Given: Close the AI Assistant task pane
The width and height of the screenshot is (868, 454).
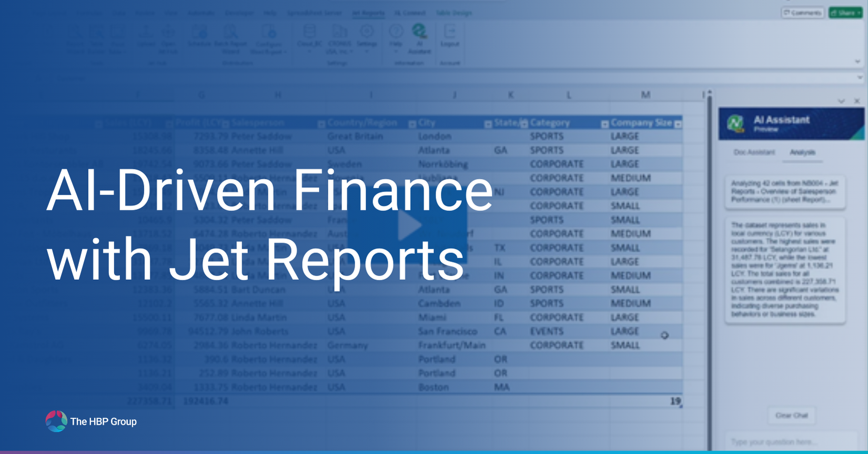Looking at the screenshot, I should click(857, 100).
